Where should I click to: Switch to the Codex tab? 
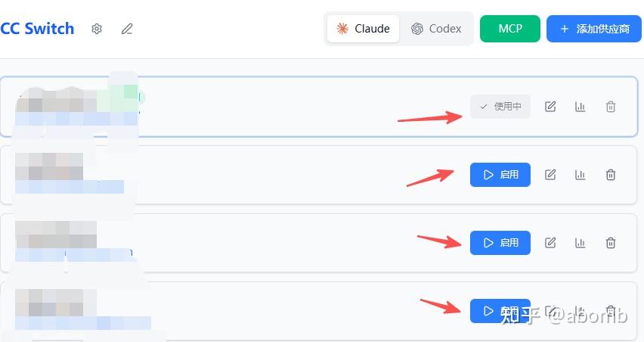tap(436, 29)
